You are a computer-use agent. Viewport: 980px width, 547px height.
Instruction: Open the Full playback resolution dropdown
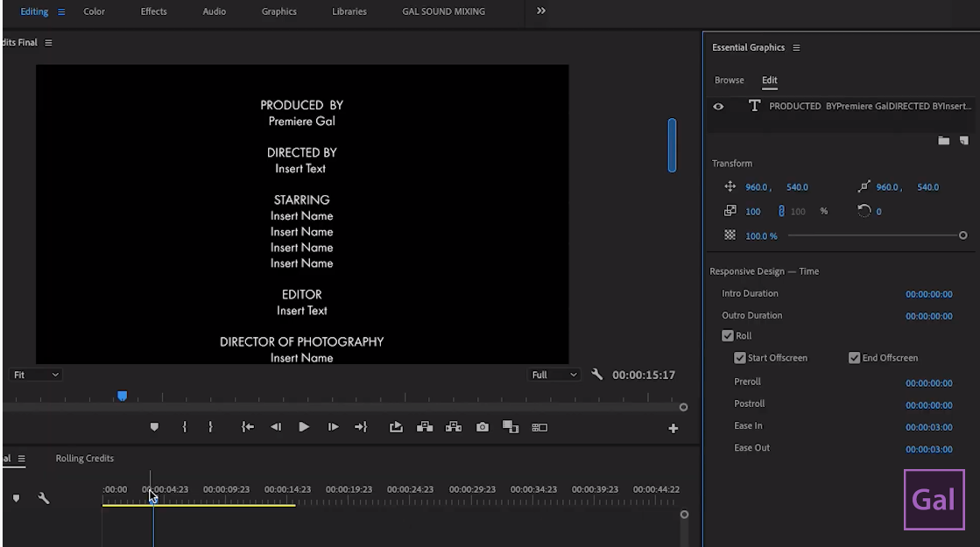554,374
